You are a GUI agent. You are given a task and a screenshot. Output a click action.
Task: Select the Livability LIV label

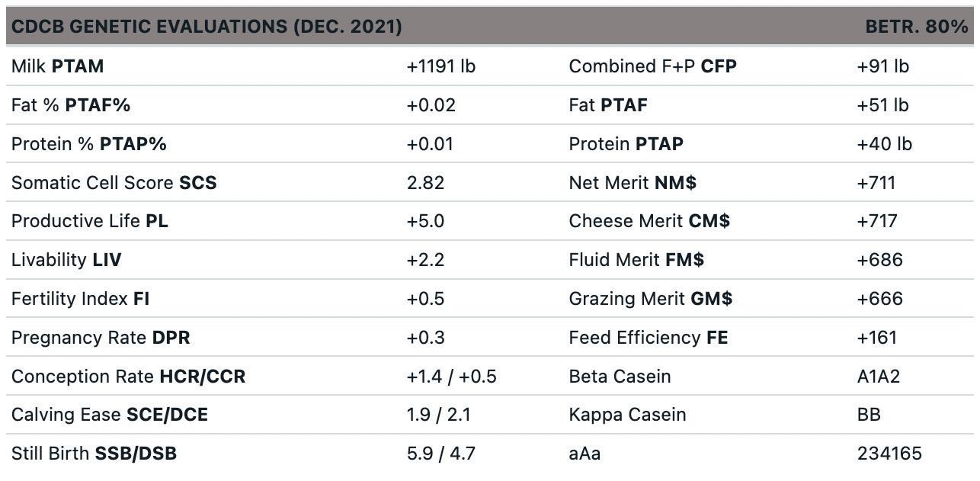point(66,260)
